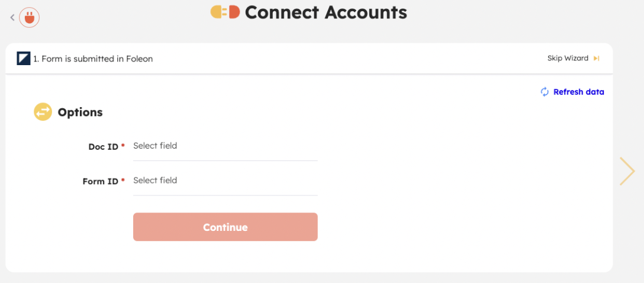
Task: Go back using the left chevron arrow
Action: click(x=12, y=17)
